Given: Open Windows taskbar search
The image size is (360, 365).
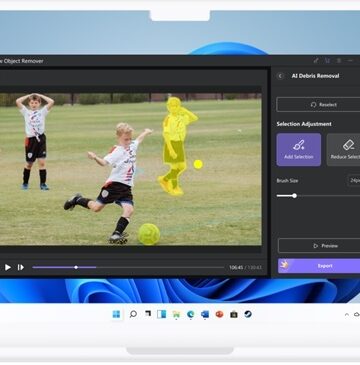Looking at the screenshot, I should click(x=133, y=314).
